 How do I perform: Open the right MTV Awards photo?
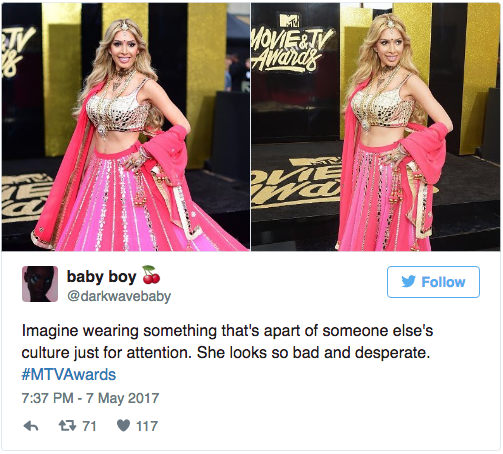point(376,127)
